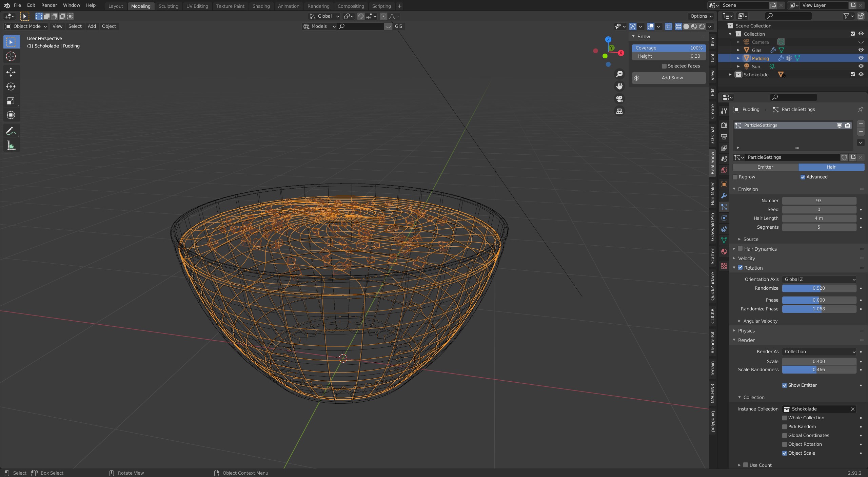Viewport: 868px width, 477px height.
Task: Hide the Glas object in outliner
Action: click(x=861, y=50)
